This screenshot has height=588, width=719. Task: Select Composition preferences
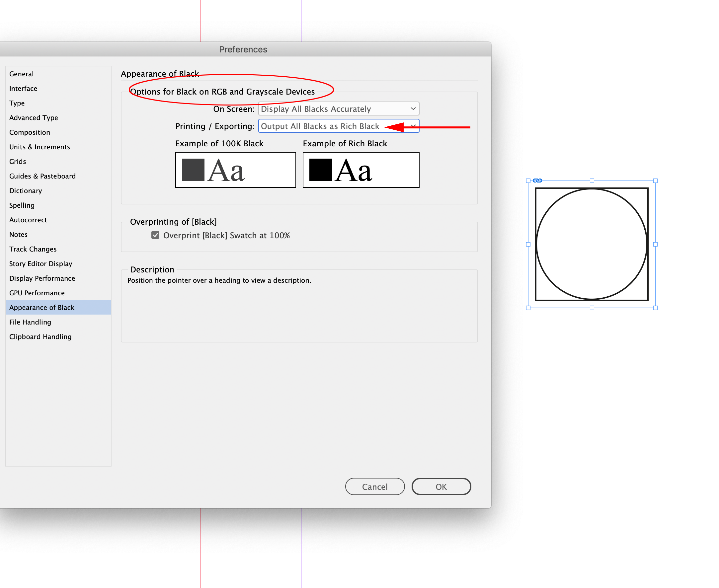pyautogui.click(x=30, y=132)
